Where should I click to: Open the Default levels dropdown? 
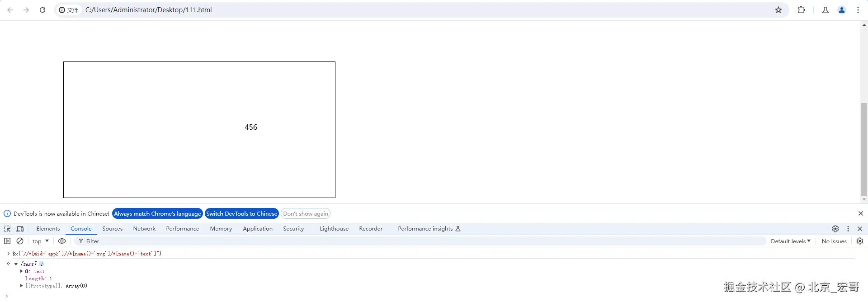tap(791, 241)
